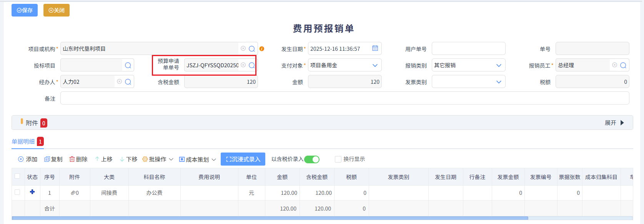The width and height of the screenshot is (644, 224).
Task: Click the 备注 input field
Action: pos(344,98)
